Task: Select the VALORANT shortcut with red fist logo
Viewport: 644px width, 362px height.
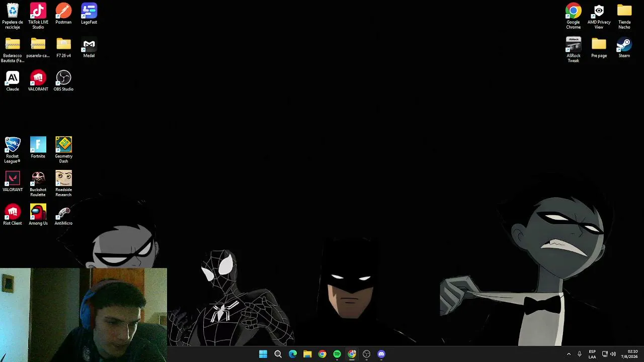Action: click(x=38, y=81)
